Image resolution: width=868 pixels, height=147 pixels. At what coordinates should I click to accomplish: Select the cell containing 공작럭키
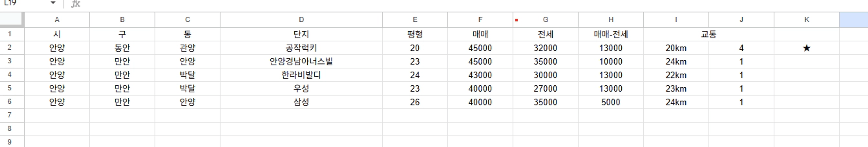click(x=301, y=48)
